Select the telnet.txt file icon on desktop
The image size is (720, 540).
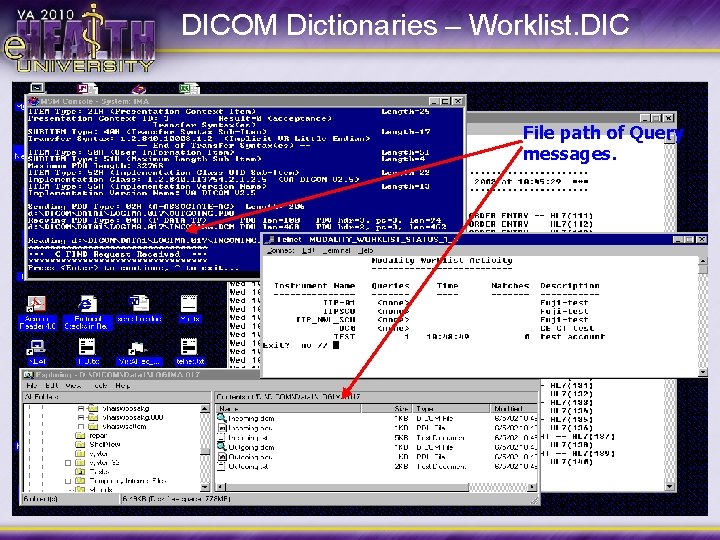pos(189,352)
